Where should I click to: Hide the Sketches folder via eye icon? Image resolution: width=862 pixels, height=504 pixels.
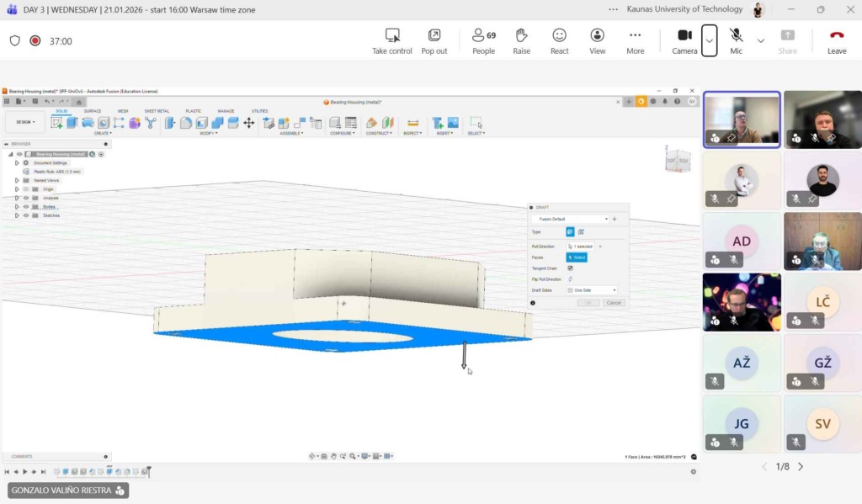click(x=26, y=215)
